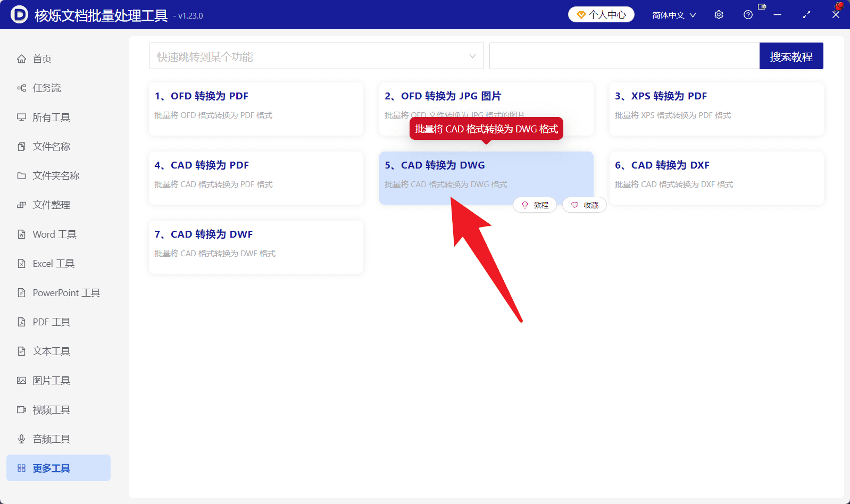Click the heart icon on 收藏 button
This screenshot has height=504, width=850.
point(574,205)
